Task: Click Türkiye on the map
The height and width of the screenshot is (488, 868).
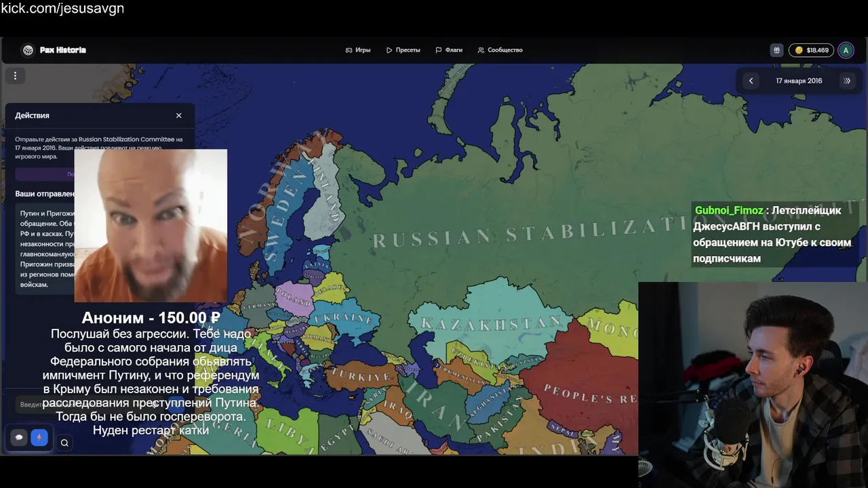Action: pyautogui.click(x=360, y=375)
